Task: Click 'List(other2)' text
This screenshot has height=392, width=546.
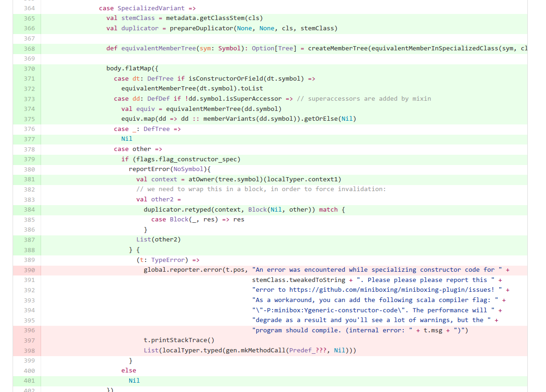Action: pyautogui.click(x=159, y=240)
